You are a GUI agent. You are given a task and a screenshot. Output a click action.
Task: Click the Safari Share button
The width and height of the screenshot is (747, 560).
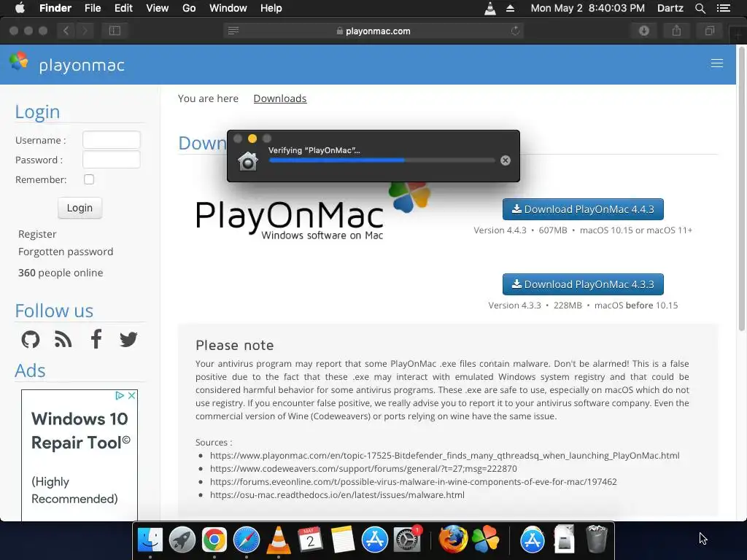[x=676, y=31]
